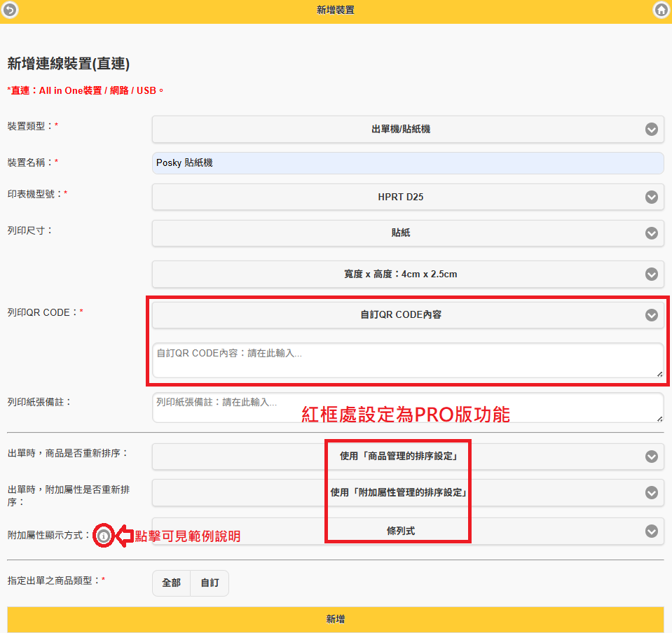672x633 pixels.
Task: Click resize handle of QR CODE text area
Action: pyautogui.click(x=659, y=375)
